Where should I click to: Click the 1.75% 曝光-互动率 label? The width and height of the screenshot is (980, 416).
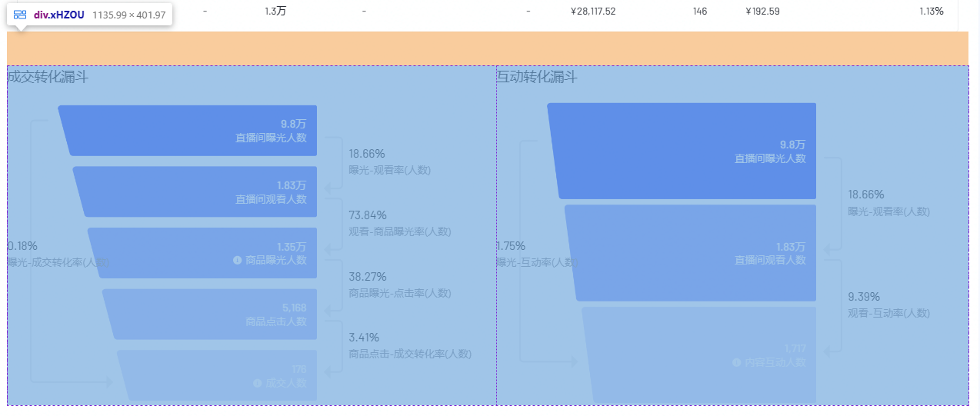click(x=537, y=254)
